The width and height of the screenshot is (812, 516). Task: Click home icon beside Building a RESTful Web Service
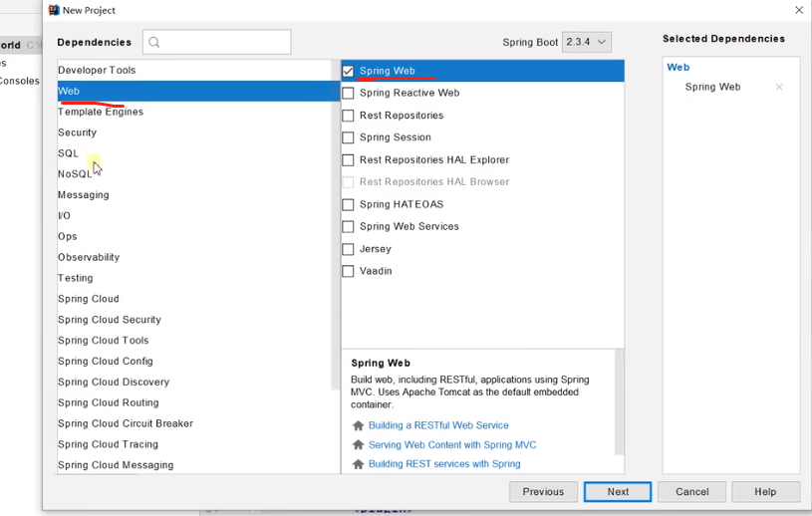click(x=358, y=425)
